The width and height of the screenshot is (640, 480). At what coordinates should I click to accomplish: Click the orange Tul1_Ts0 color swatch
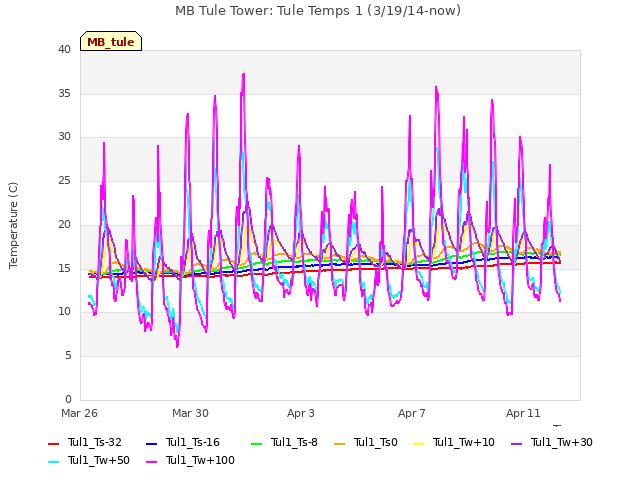[339, 444]
